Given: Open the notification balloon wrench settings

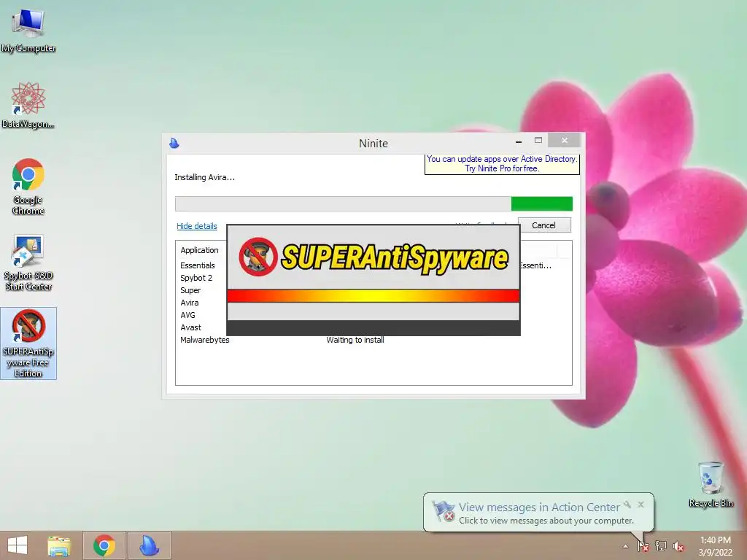Looking at the screenshot, I should (x=627, y=505).
